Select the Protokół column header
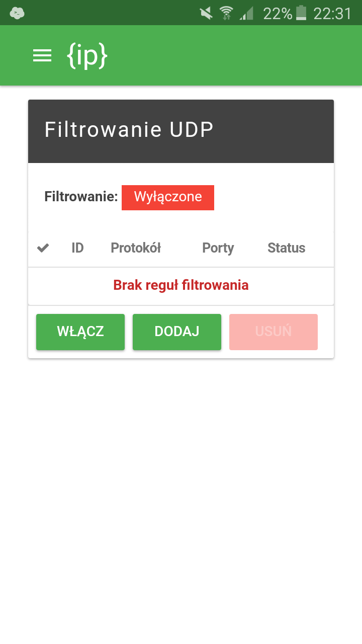 click(136, 248)
